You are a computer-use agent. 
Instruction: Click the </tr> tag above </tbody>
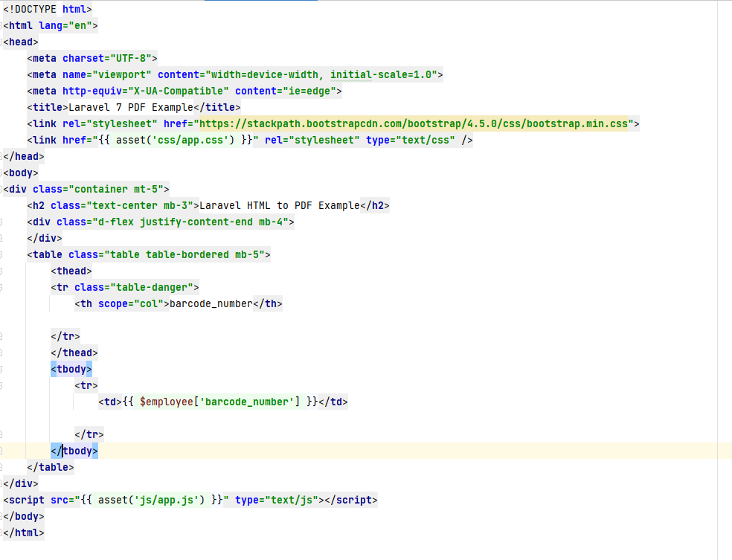click(89, 434)
